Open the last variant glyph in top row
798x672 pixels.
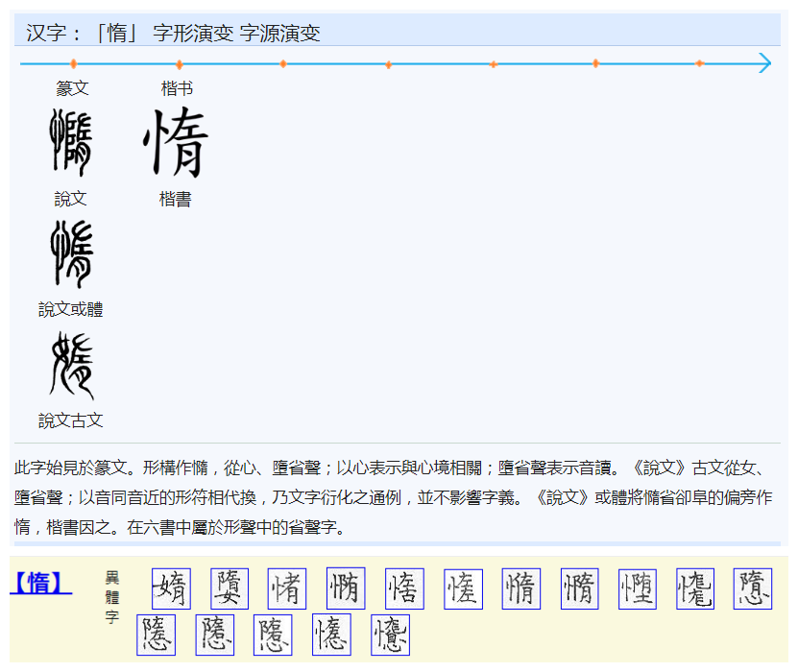click(753, 589)
